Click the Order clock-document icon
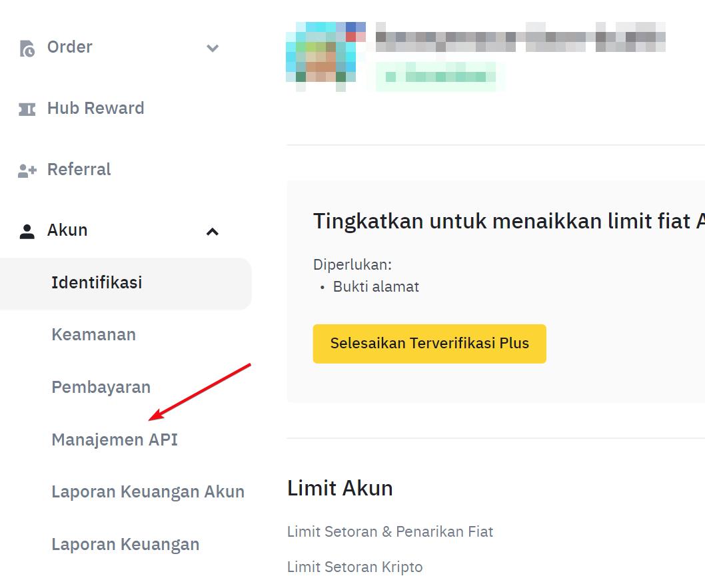The width and height of the screenshot is (705, 588). tap(27, 49)
